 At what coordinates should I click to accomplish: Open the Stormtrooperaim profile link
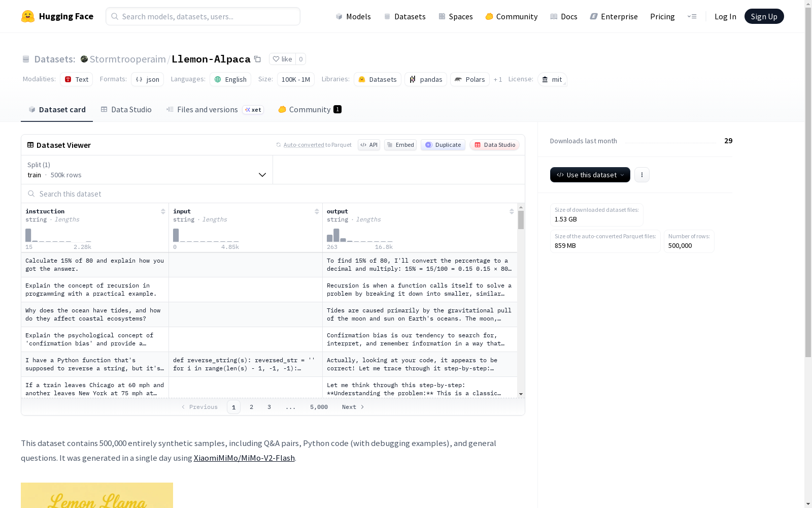pos(128,59)
